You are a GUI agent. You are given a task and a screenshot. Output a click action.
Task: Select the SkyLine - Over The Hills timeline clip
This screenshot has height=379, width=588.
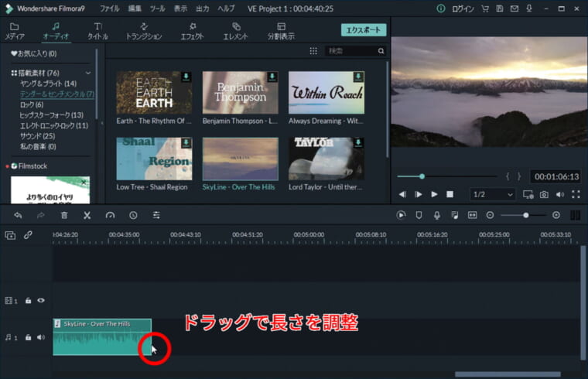click(x=102, y=337)
